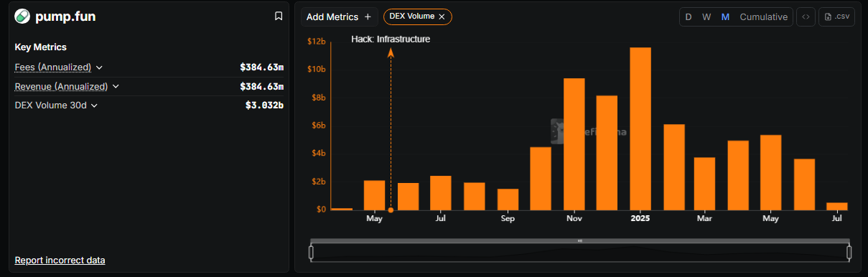Click the small July 2025 bar
This screenshot has width=868, height=277.
pos(837,206)
